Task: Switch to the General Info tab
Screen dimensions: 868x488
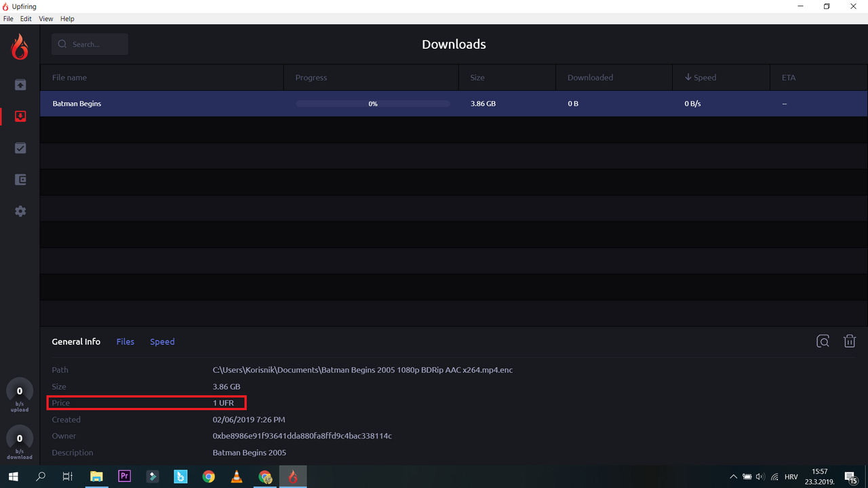Action: point(76,342)
